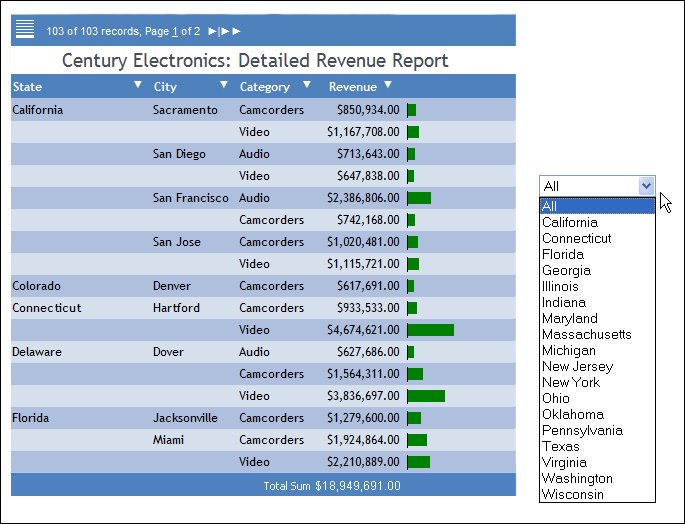Screen dimensions: 685x524
Task: Click the Jacksonville city cell
Action: click(x=185, y=418)
